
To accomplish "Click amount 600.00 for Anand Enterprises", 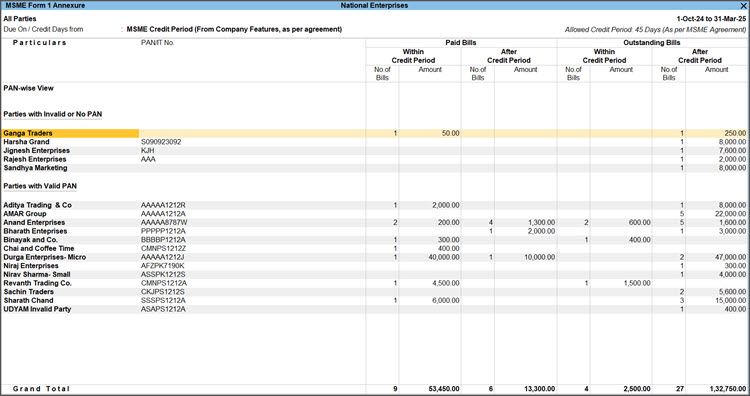I will pyautogui.click(x=640, y=222).
